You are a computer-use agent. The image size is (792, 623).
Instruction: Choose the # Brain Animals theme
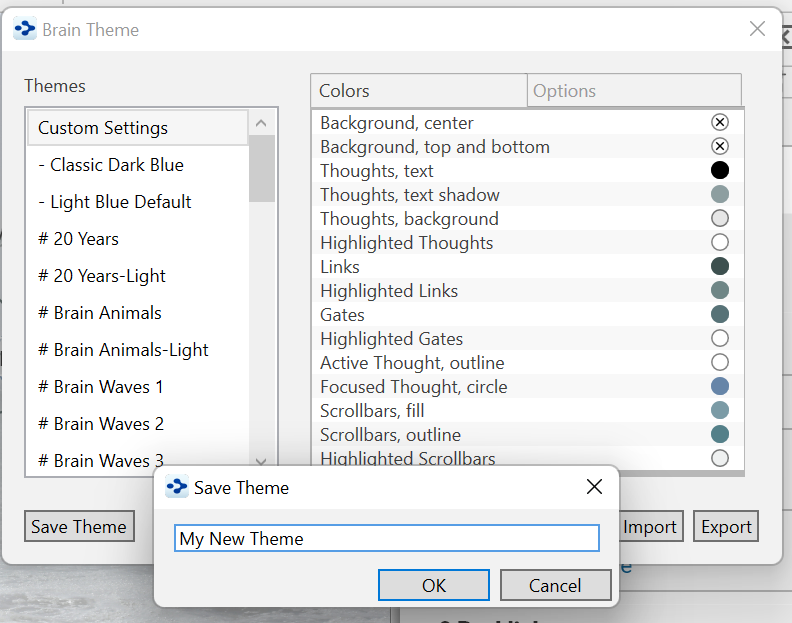coord(100,313)
